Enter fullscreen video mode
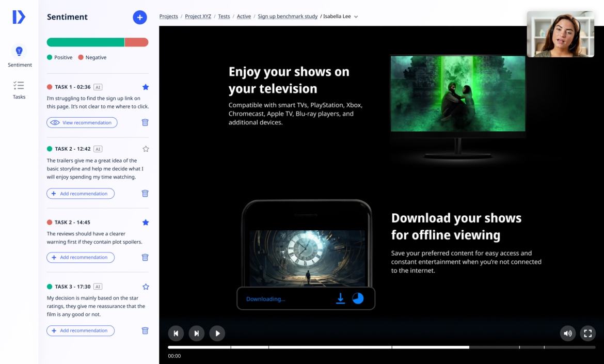 pyautogui.click(x=588, y=333)
